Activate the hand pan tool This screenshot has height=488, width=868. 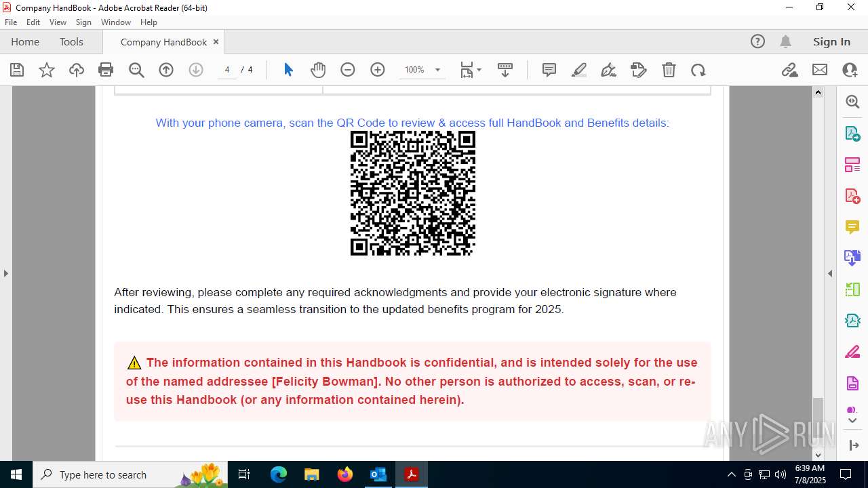point(318,70)
